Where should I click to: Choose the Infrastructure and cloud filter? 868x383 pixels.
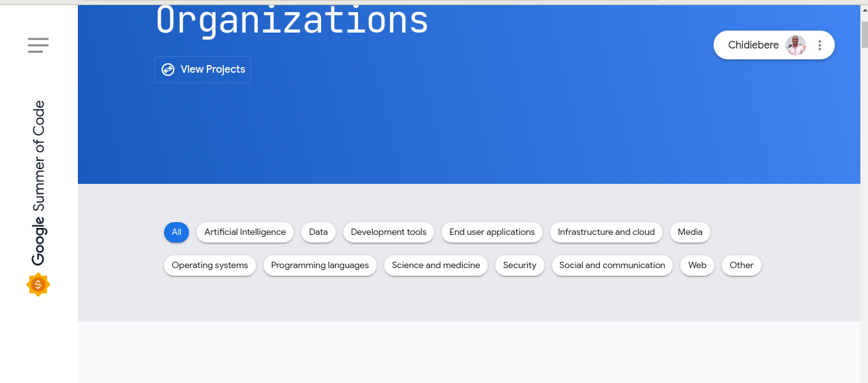point(606,232)
